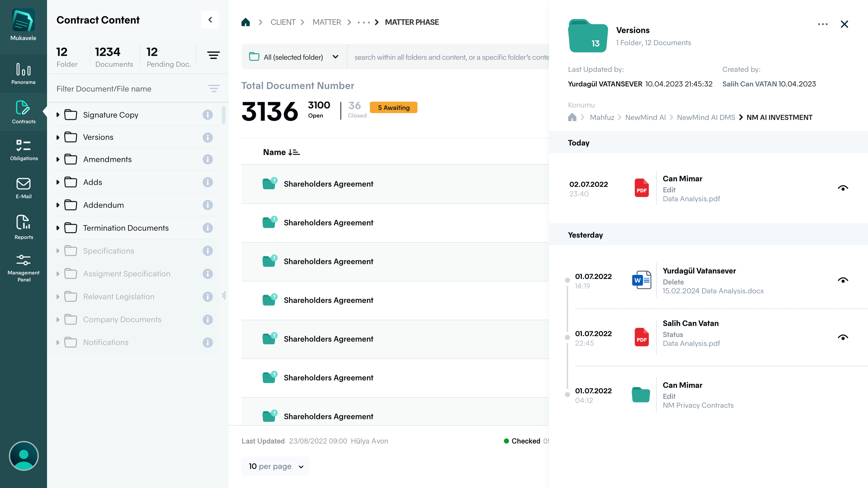Toggle eye icon for Salih Can Vatan status entry
The height and width of the screenshot is (488, 868).
(x=843, y=337)
